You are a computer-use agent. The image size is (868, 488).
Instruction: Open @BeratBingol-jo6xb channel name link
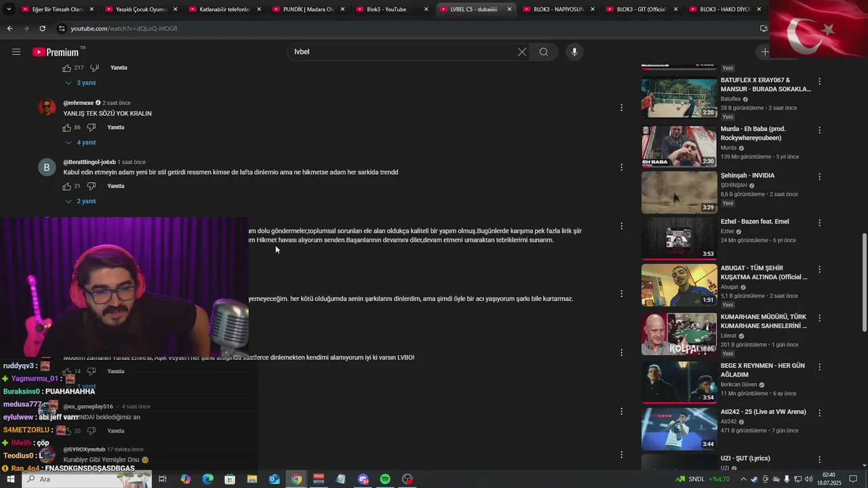point(90,162)
